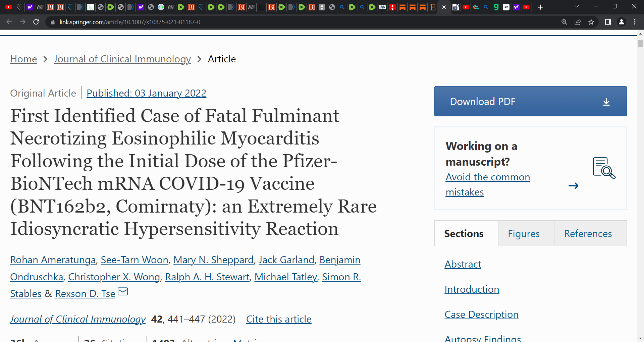Click the new tab plus button
The height and width of the screenshot is (342, 644).
[x=540, y=7]
